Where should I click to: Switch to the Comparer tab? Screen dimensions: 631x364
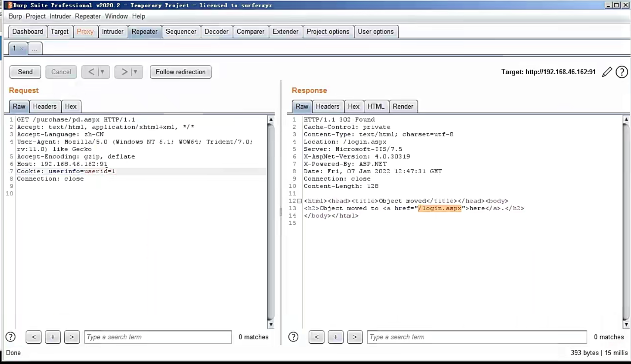[x=251, y=31]
